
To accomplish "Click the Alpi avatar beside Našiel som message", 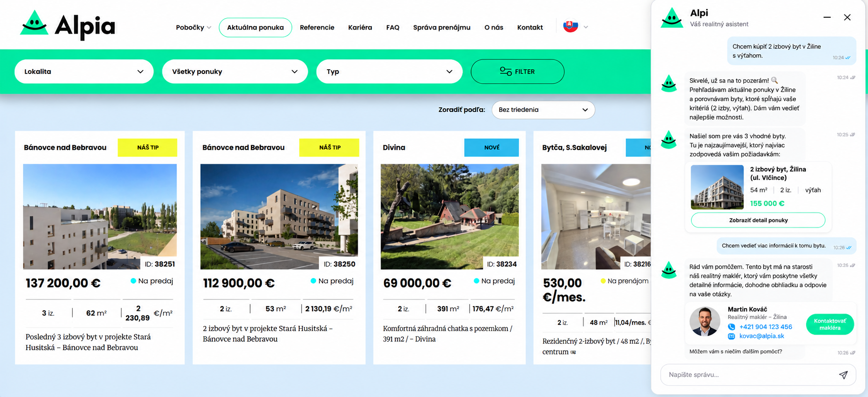I will (669, 140).
